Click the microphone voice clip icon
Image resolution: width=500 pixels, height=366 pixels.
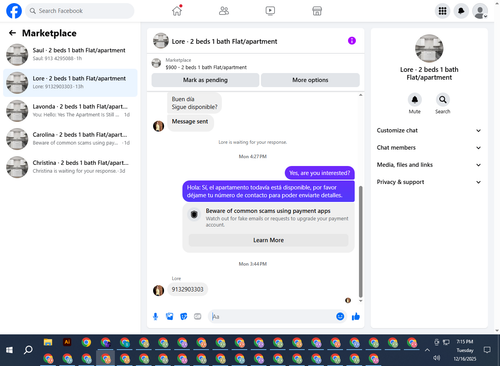pyautogui.click(x=155, y=316)
